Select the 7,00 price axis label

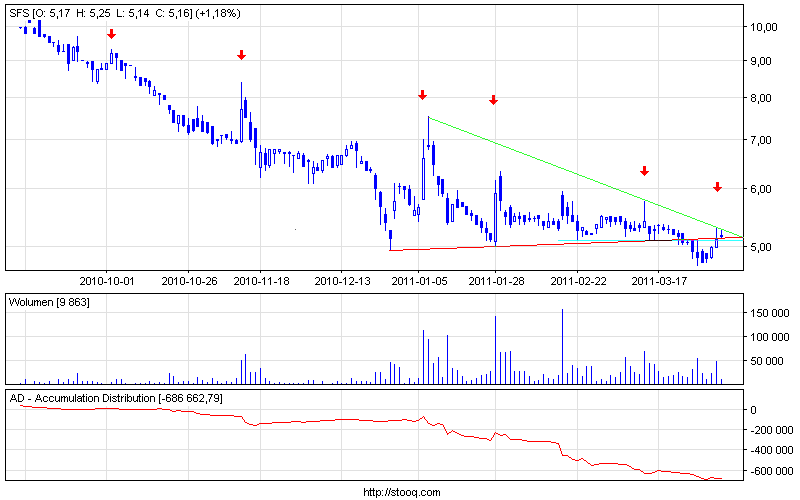(x=761, y=140)
